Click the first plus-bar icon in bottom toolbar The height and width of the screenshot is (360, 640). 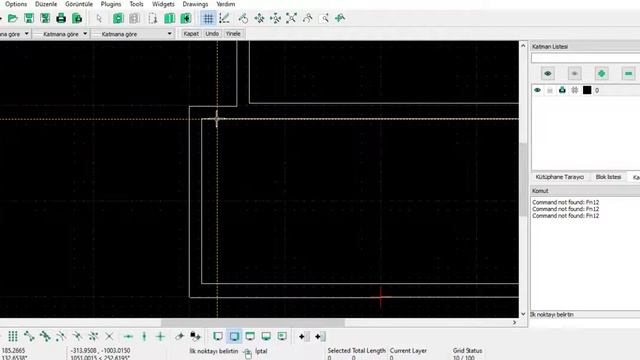tap(304, 336)
